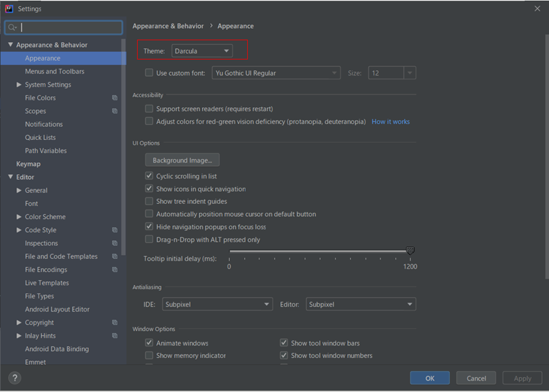Open File Types settings page

click(40, 296)
